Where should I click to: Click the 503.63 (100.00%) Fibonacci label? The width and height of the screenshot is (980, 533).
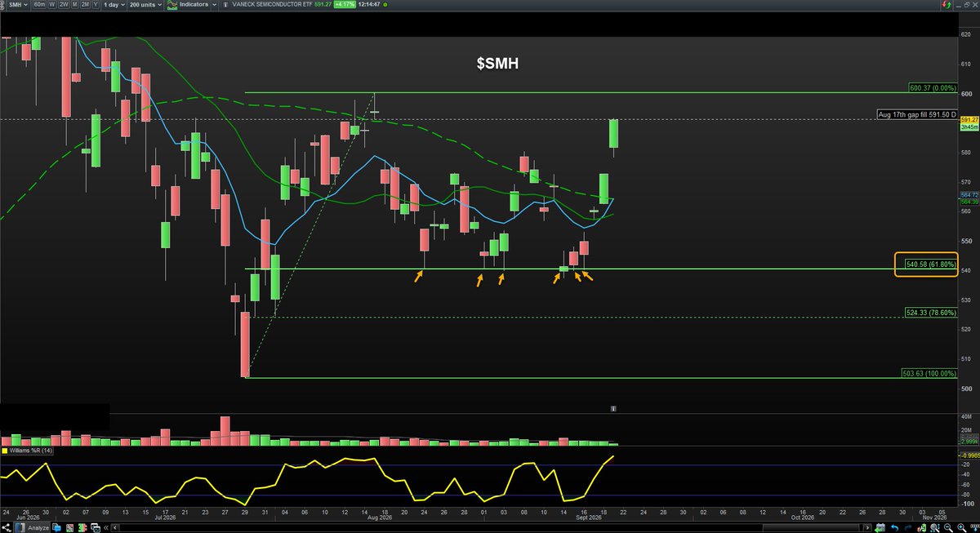[x=929, y=373]
